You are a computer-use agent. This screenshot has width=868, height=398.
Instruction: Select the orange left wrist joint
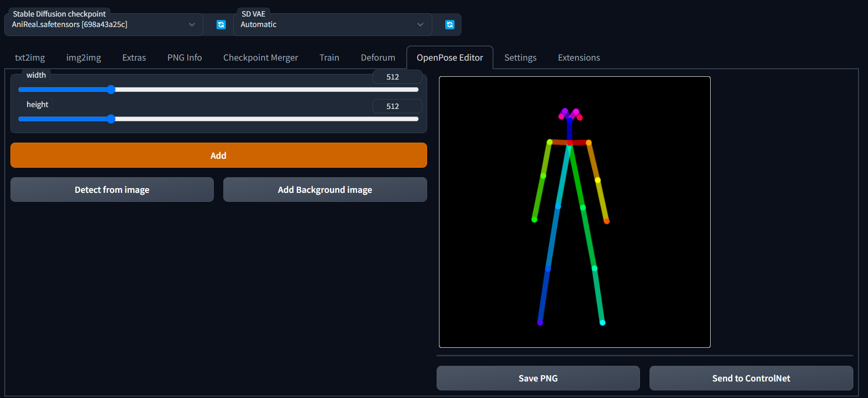point(606,221)
